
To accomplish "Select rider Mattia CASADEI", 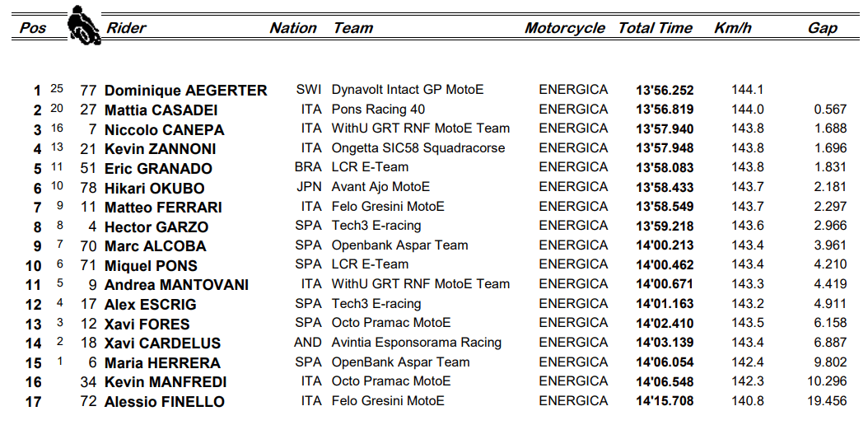I will pos(161,110).
